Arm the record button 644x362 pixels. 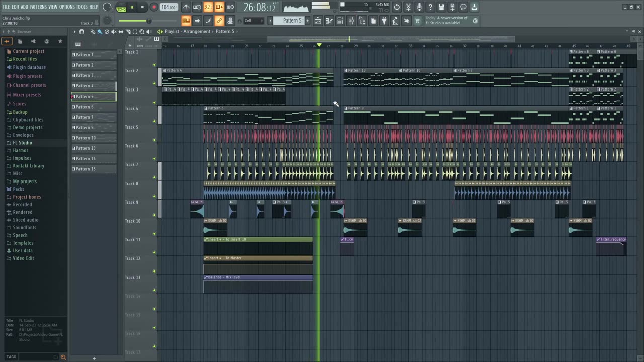click(x=154, y=7)
